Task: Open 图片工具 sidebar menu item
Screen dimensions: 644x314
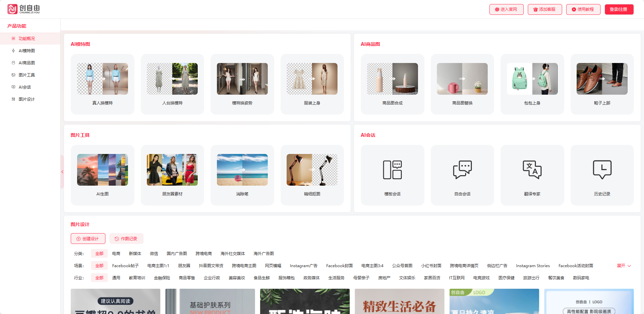Action: (30, 75)
